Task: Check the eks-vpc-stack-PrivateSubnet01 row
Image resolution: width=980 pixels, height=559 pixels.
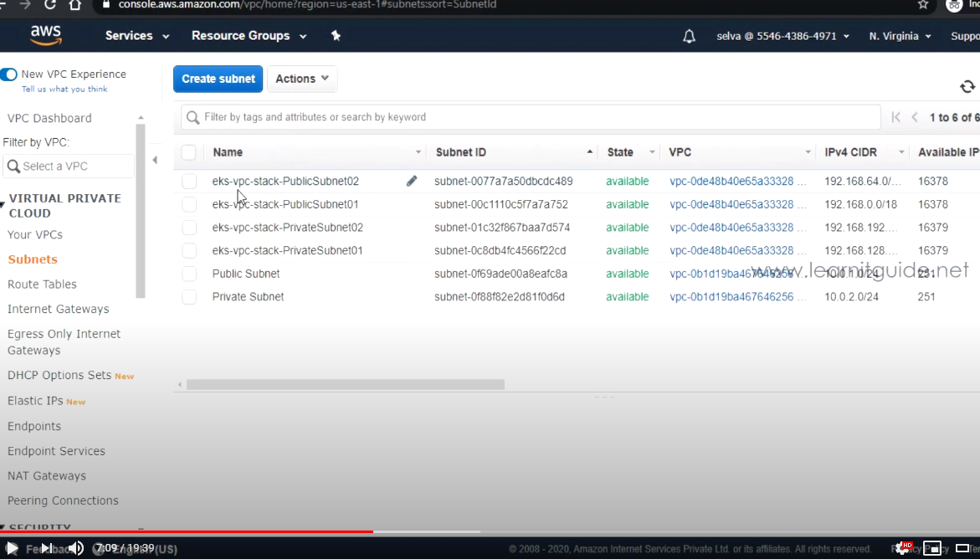Action: coord(189,251)
